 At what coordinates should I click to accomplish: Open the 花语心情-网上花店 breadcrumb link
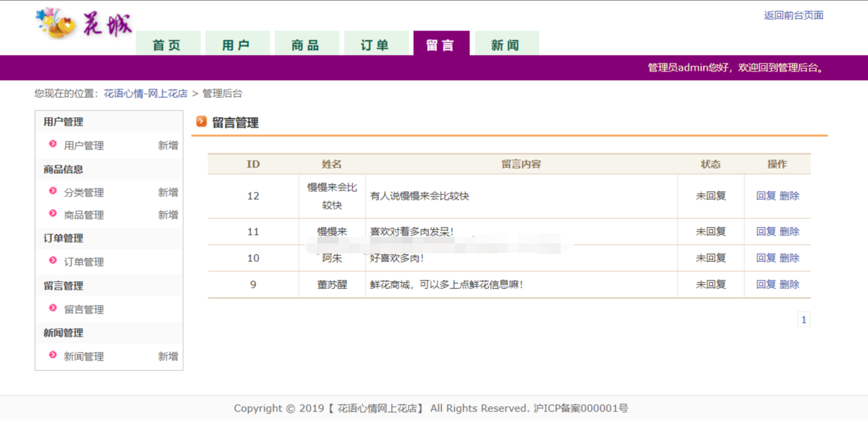point(145,93)
